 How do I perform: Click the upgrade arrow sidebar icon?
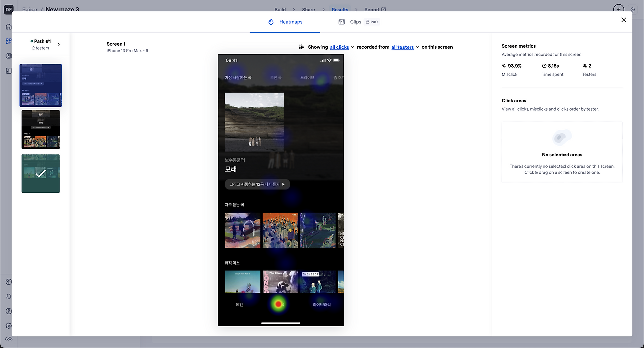point(8,282)
